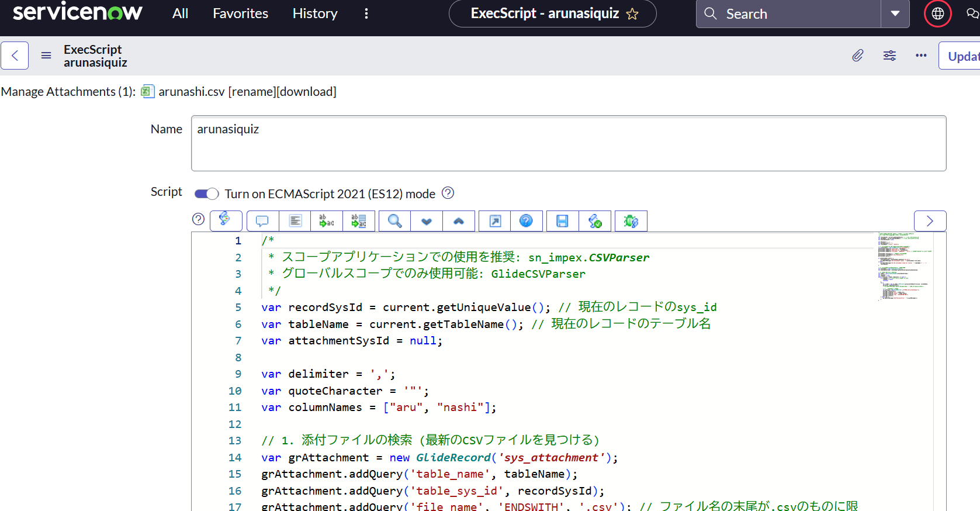Open the personalize form settings icon
This screenshot has height=511, width=980.
click(x=889, y=56)
